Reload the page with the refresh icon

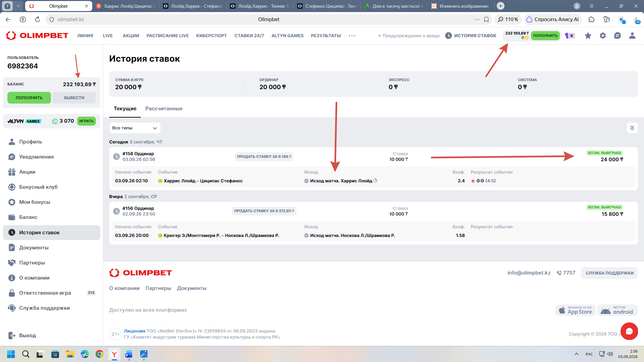(x=38, y=19)
